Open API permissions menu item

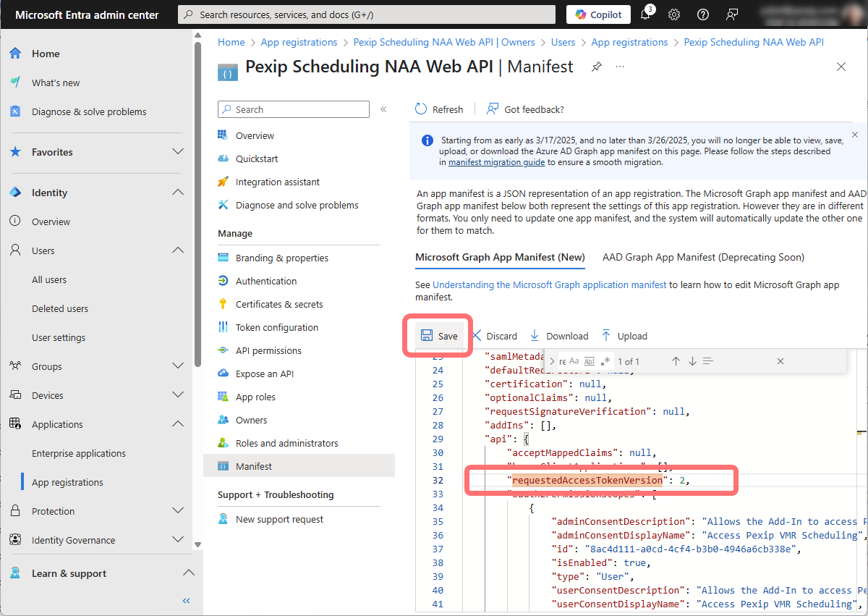(268, 350)
